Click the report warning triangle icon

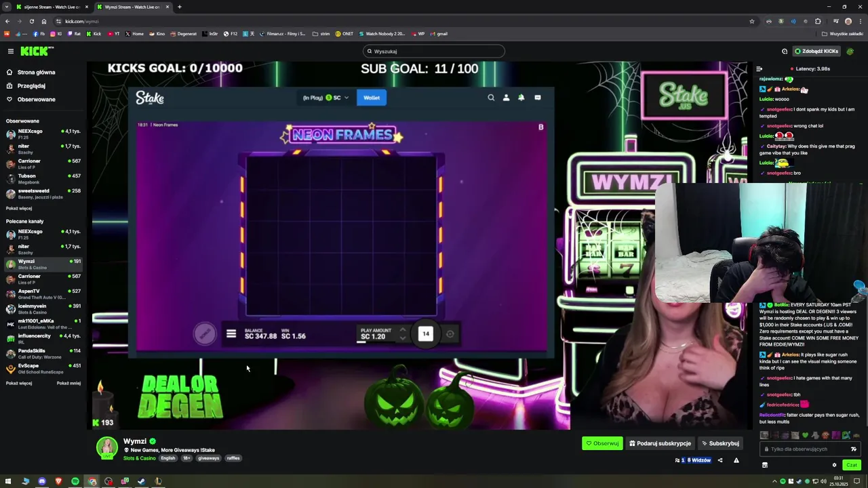736,461
